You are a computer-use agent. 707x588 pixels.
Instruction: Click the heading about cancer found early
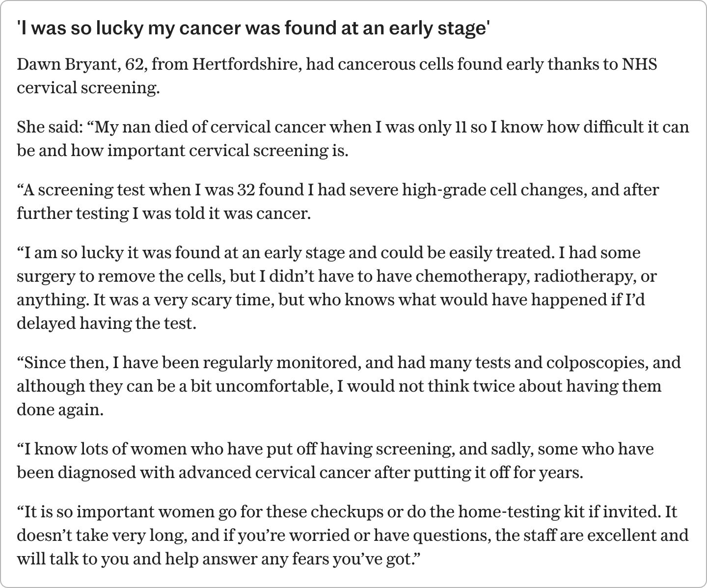click(253, 29)
